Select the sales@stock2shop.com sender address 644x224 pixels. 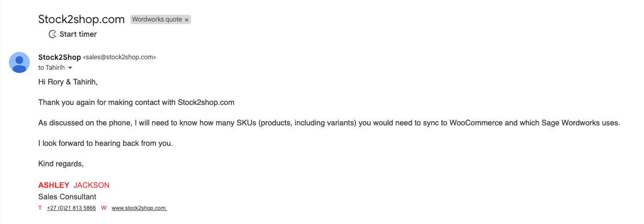click(119, 57)
